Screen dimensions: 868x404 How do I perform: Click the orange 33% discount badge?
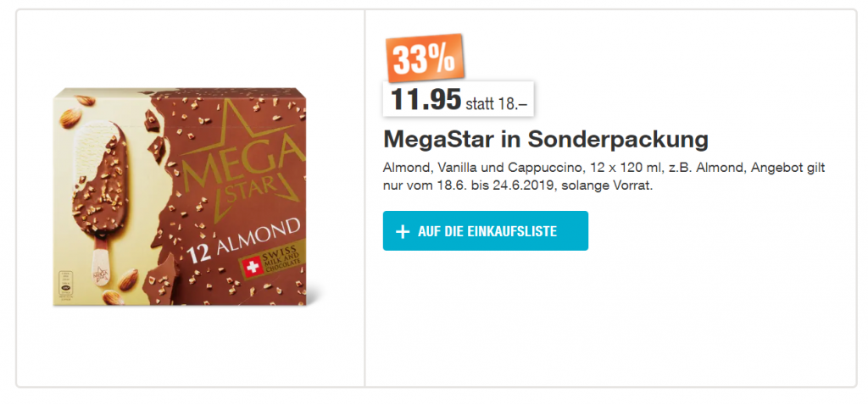[x=421, y=58]
